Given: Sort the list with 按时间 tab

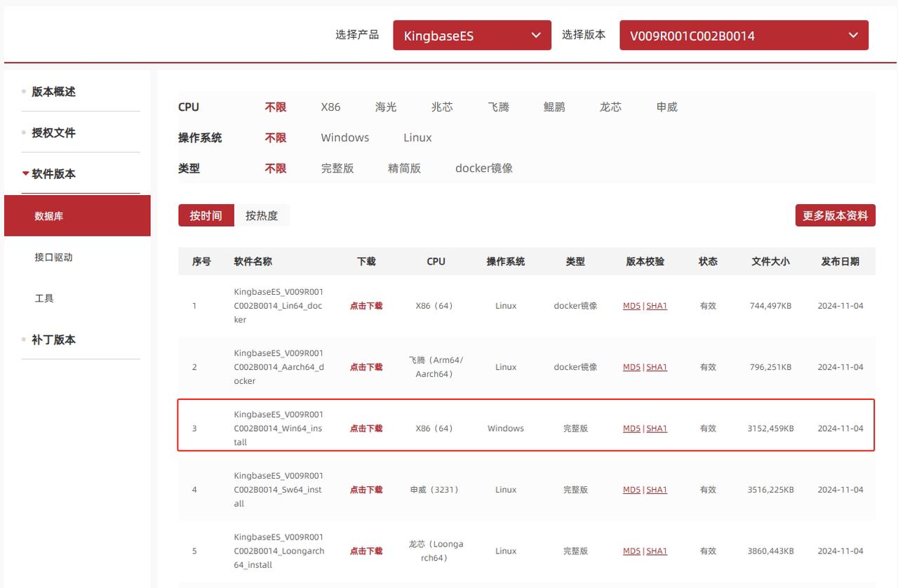Looking at the screenshot, I should (x=206, y=215).
